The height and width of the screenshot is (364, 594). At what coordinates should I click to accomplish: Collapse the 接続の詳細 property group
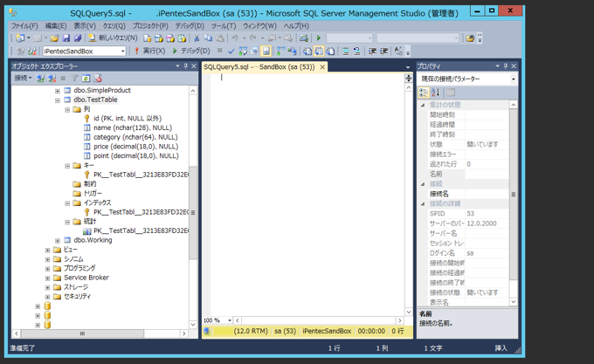click(x=423, y=203)
